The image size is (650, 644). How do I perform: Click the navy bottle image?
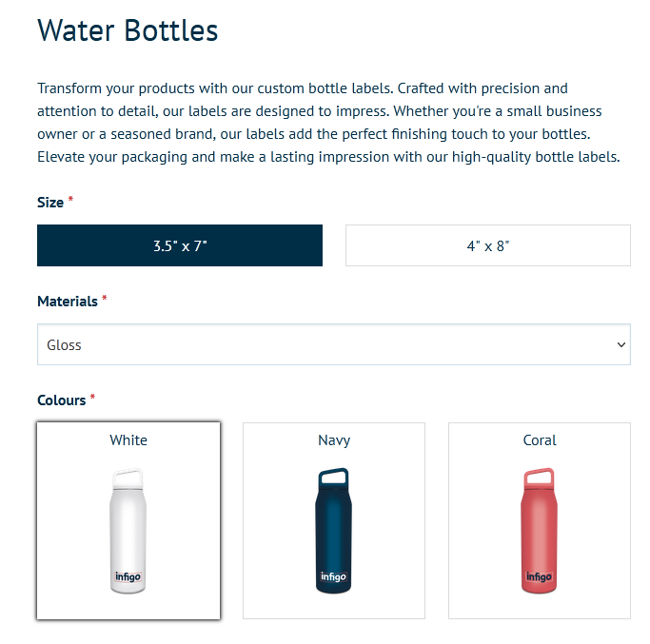click(x=333, y=531)
